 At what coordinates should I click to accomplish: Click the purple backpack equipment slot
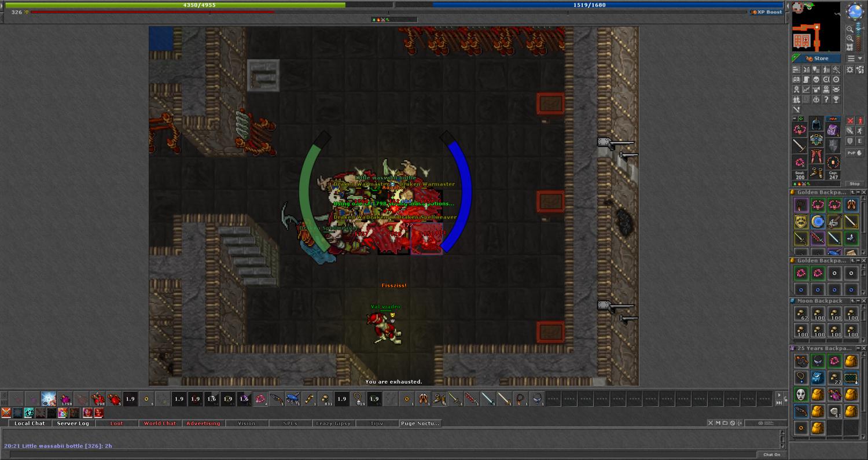tap(833, 131)
